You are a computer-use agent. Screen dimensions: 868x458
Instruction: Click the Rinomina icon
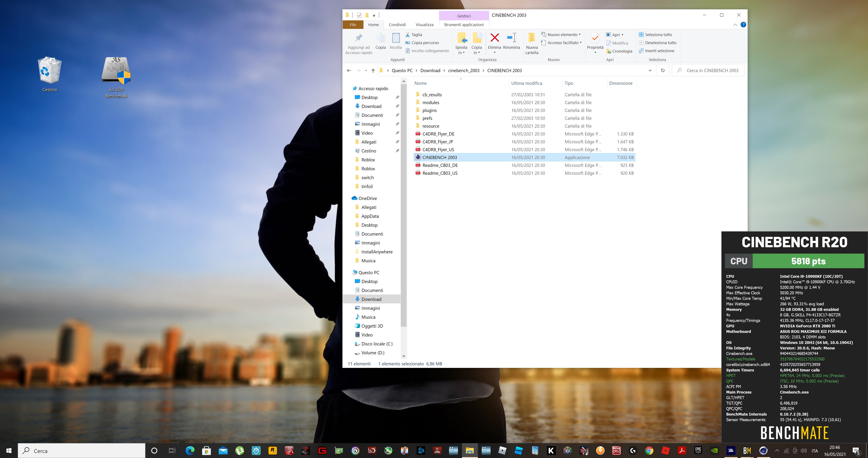[x=512, y=38]
